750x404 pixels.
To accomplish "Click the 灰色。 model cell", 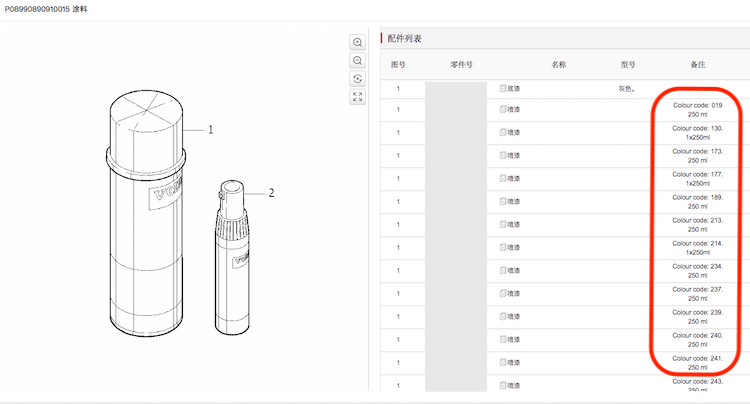I will pyautogui.click(x=627, y=88).
